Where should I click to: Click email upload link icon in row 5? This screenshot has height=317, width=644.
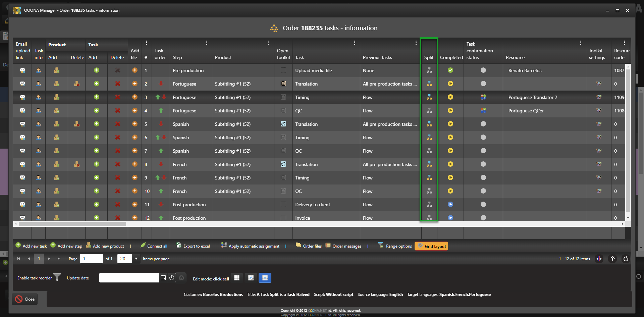(22, 124)
